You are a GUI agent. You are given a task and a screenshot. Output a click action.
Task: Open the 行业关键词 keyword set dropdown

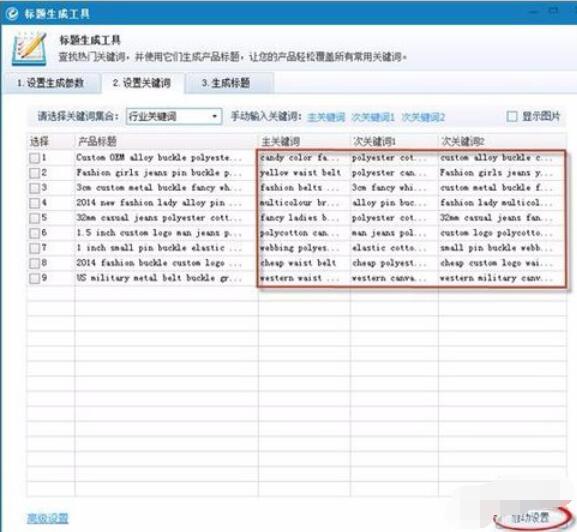coord(174,117)
